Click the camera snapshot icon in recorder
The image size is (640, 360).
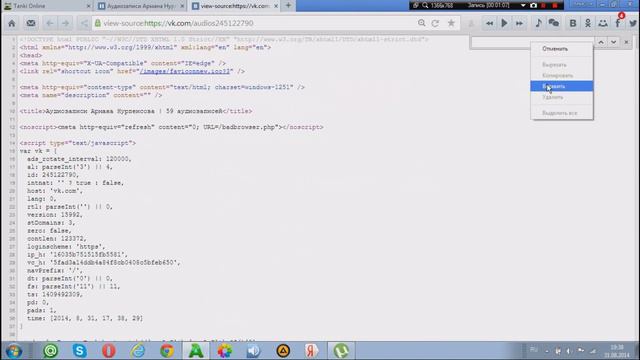tap(533, 5)
